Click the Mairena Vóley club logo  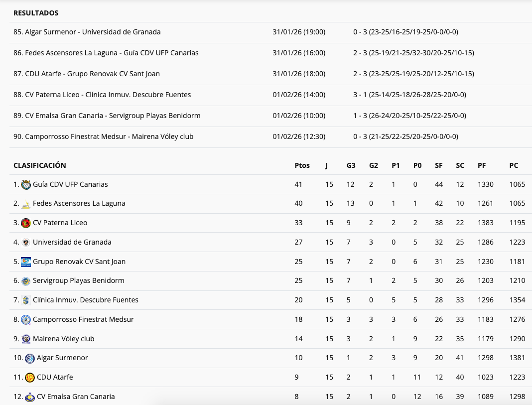click(26, 339)
